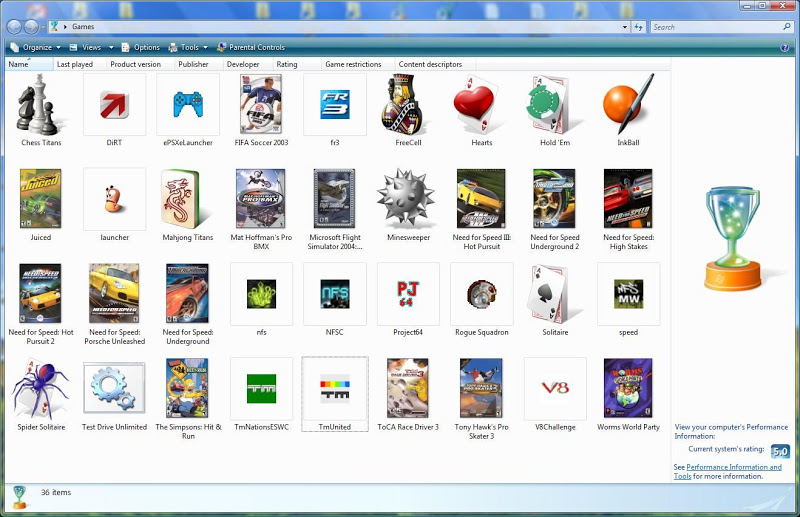Select The Simpsons: Hit & Run cover
This screenshot has width=800, height=517.
tap(187, 388)
